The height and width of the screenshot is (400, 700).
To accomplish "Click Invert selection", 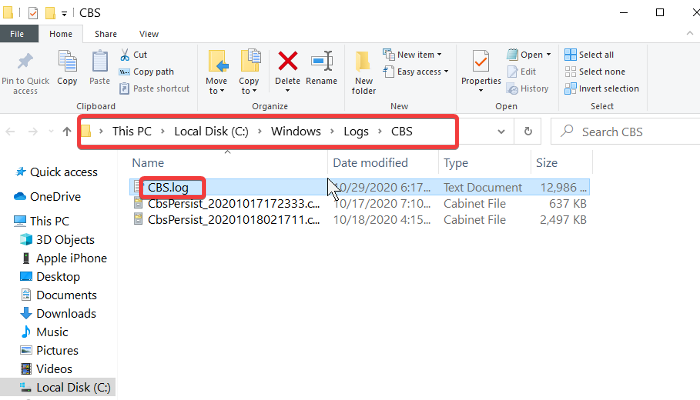I will tap(601, 88).
